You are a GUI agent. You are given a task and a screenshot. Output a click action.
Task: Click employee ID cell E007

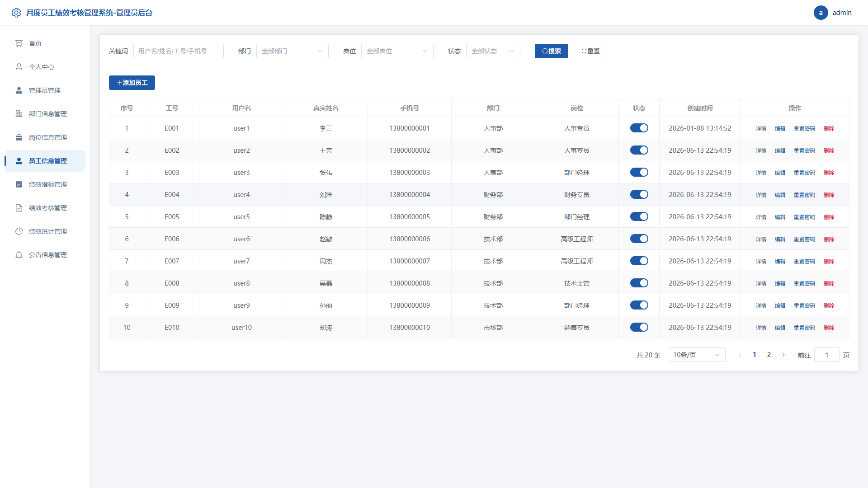172,261
